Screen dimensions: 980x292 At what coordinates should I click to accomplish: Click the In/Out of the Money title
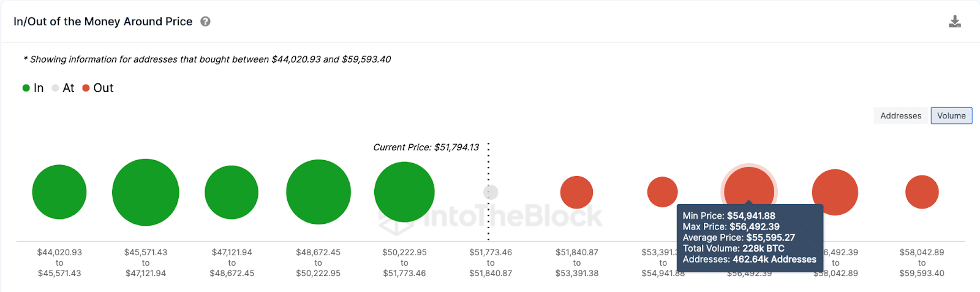[x=103, y=21]
